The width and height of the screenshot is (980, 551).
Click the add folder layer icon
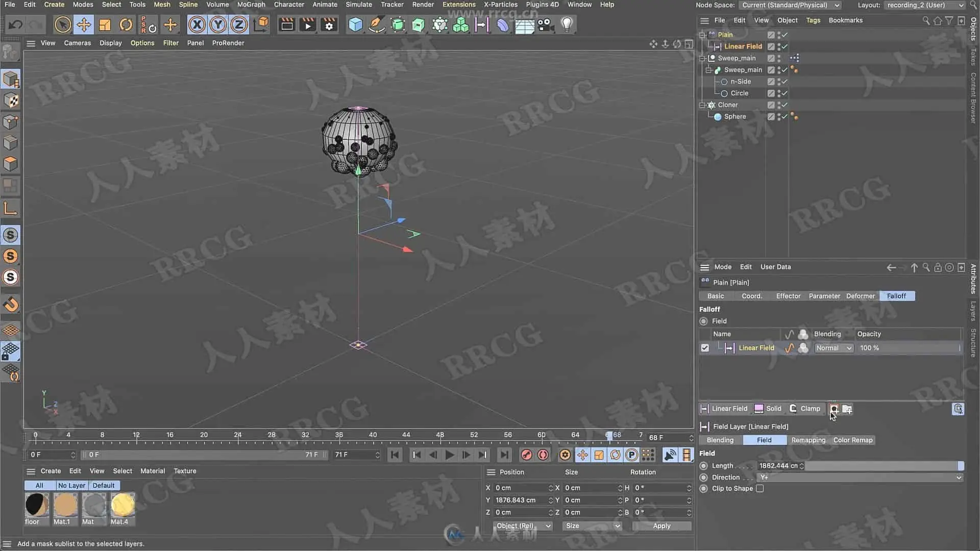click(847, 409)
